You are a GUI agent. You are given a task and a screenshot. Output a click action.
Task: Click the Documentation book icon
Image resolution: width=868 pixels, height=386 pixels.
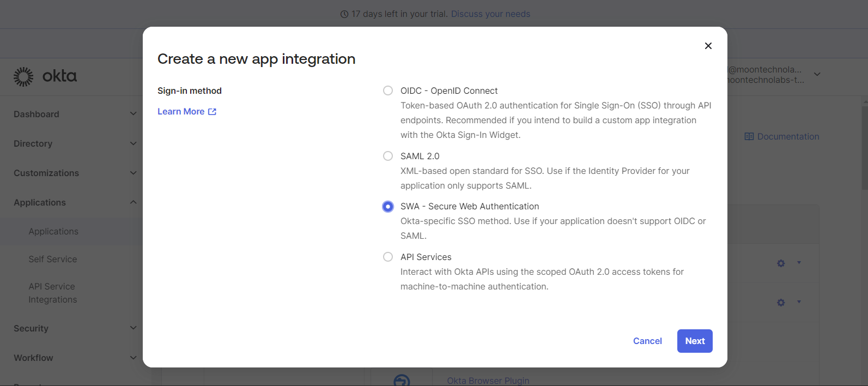[x=749, y=136]
